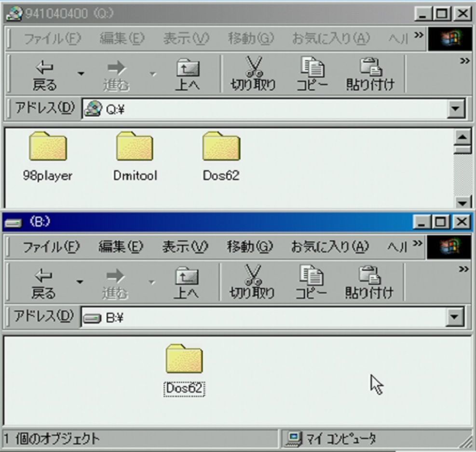Image resolution: width=476 pixels, height=452 pixels.
Task: Click 進む (Forward) in B: window toolbar
Action: click(115, 284)
